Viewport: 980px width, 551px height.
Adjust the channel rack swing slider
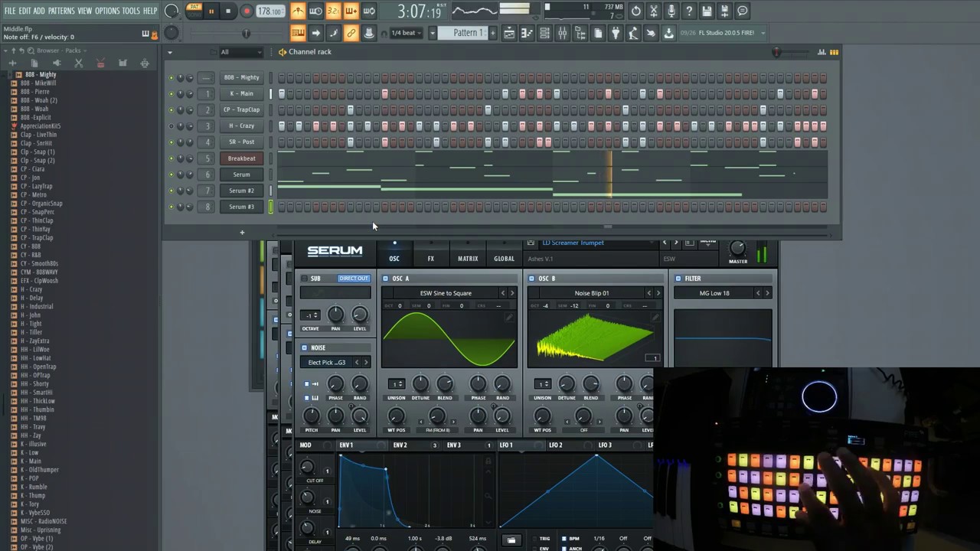pyautogui.click(x=777, y=53)
